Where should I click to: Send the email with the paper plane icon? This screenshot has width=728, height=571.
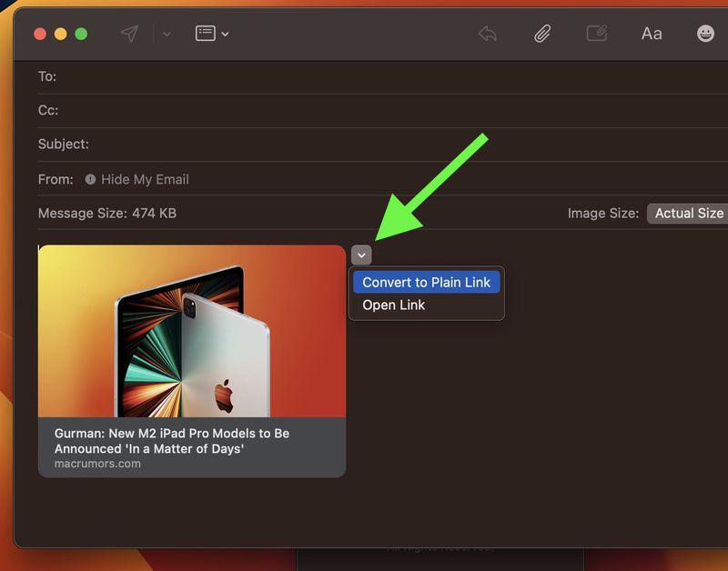click(129, 34)
